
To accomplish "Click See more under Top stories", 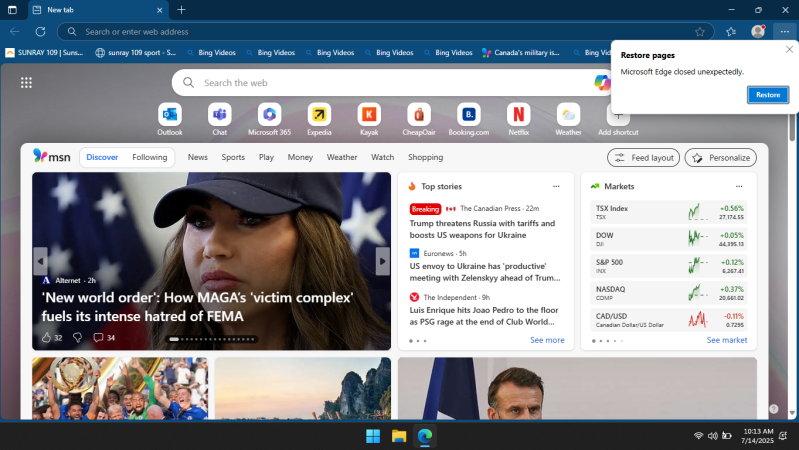I will point(547,340).
